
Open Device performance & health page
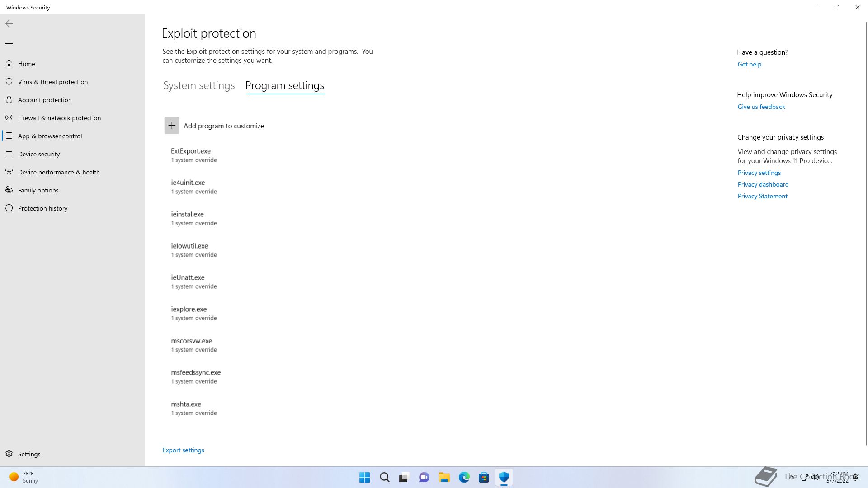(x=59, y=172)
